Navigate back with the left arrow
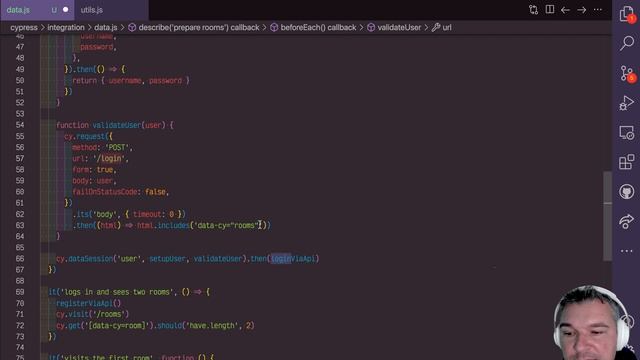 click(x=565, y=10)
